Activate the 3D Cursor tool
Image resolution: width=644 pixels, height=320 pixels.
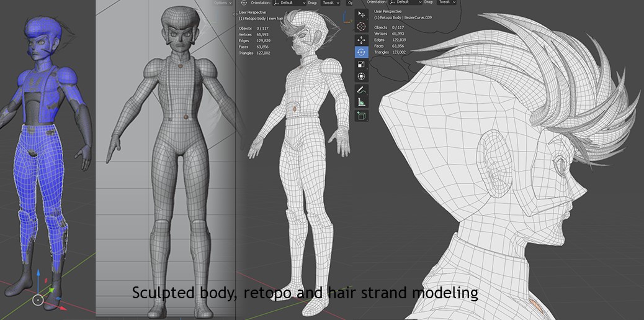pyautogui.click(x=361, y=27)
